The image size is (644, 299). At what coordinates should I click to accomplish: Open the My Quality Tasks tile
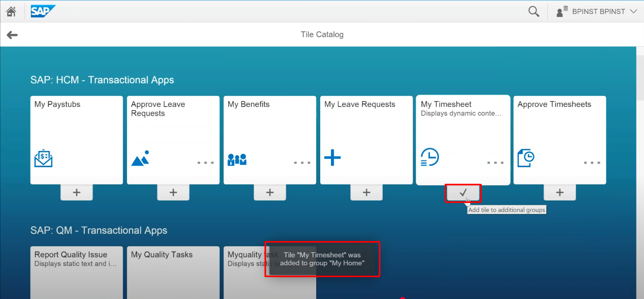pos(173,271)
